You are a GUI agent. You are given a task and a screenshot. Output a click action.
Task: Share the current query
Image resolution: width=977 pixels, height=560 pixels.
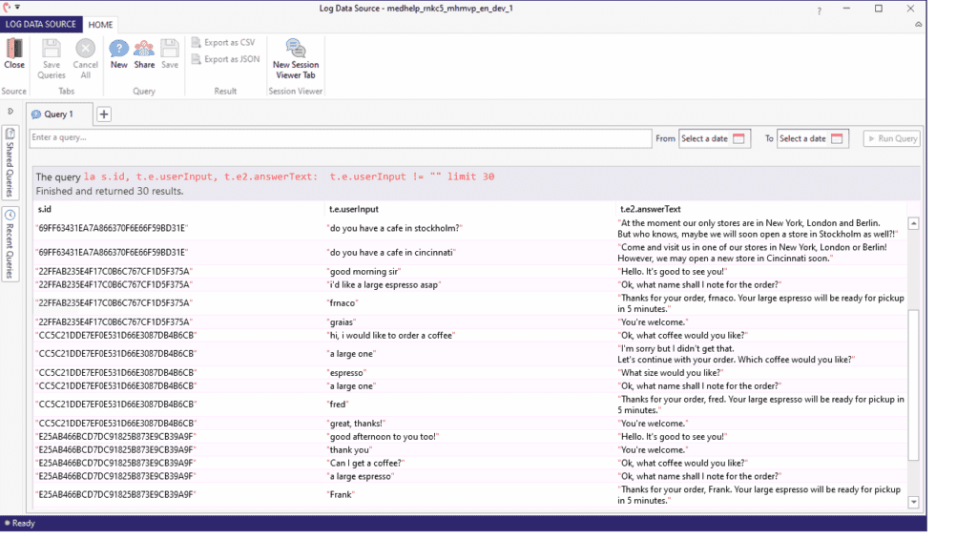[144, 53]
